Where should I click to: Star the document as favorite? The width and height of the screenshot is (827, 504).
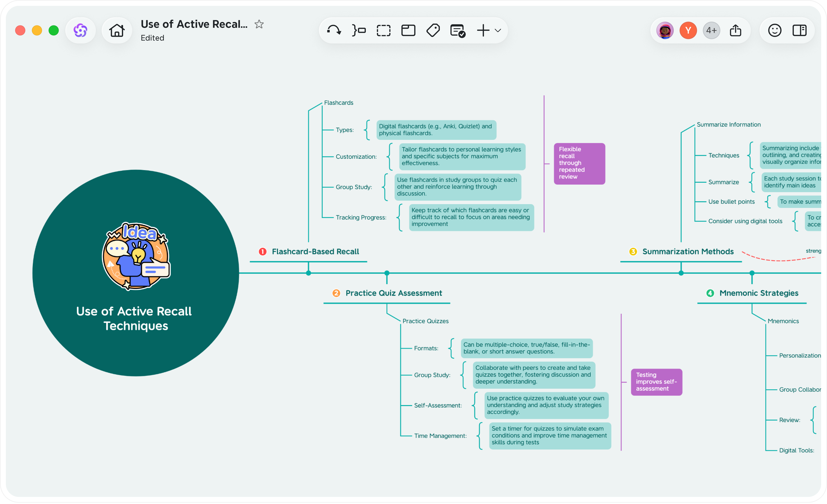pos(259,24)
